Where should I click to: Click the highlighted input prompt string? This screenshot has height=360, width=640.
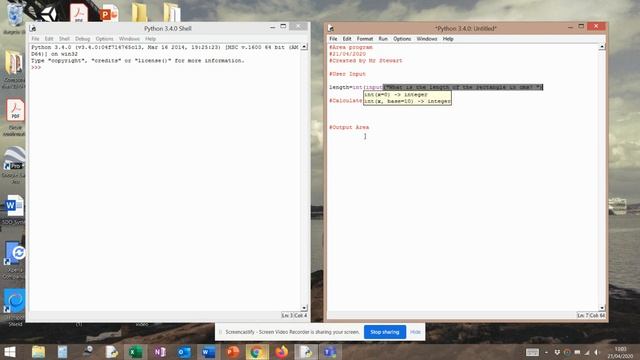(x=463, y=87)
